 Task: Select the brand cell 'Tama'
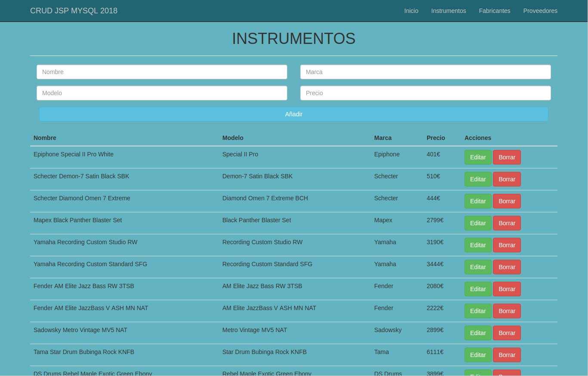[x=382, y=352]
